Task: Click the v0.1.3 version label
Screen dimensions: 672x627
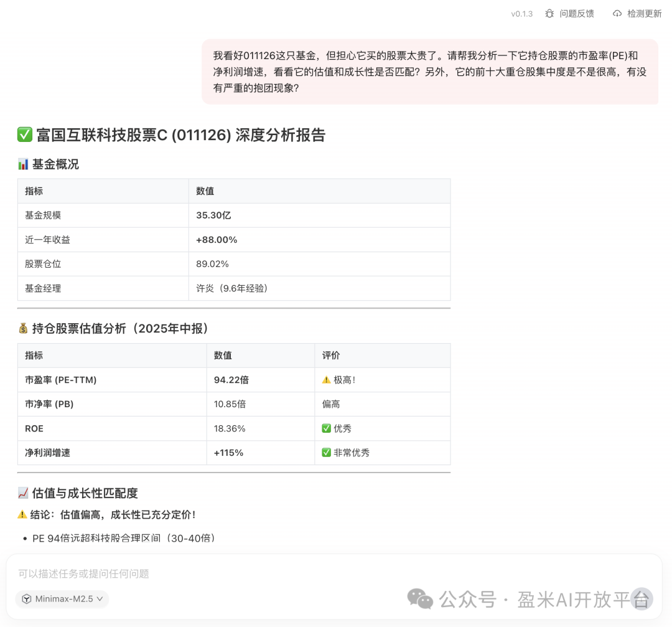Action: click(x=521, y=13)
